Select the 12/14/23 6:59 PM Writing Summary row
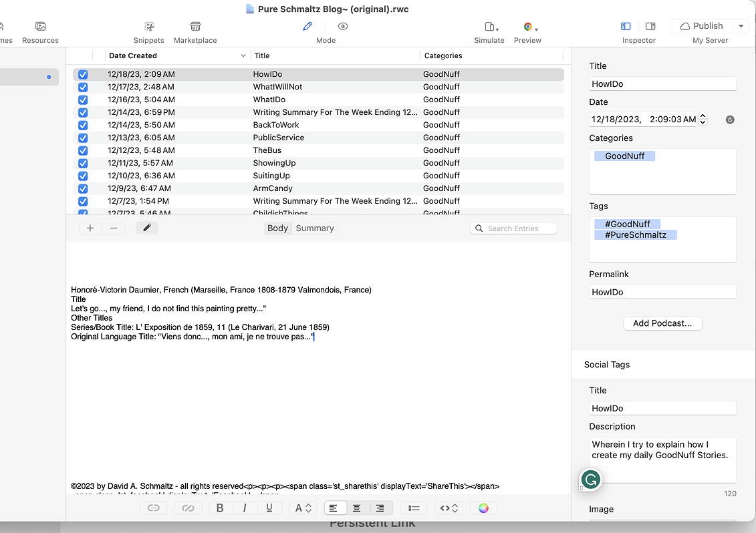This screenshot has height=533, width=756. pyautogui.click(x=318, y=112)
